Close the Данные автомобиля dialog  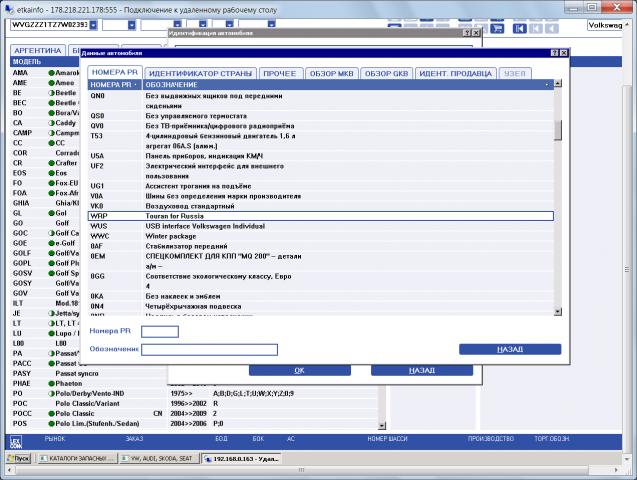[x=563, y=53]
